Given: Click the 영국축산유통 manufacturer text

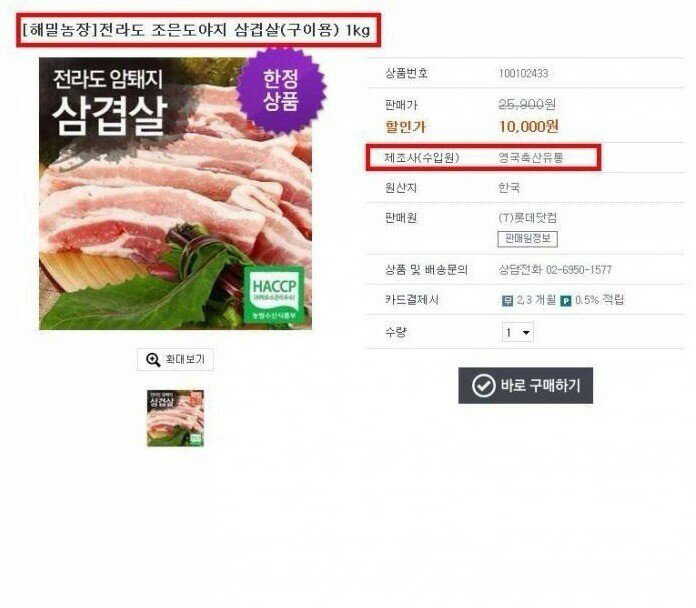Looking at the screenshot, I should click(531, 158).
